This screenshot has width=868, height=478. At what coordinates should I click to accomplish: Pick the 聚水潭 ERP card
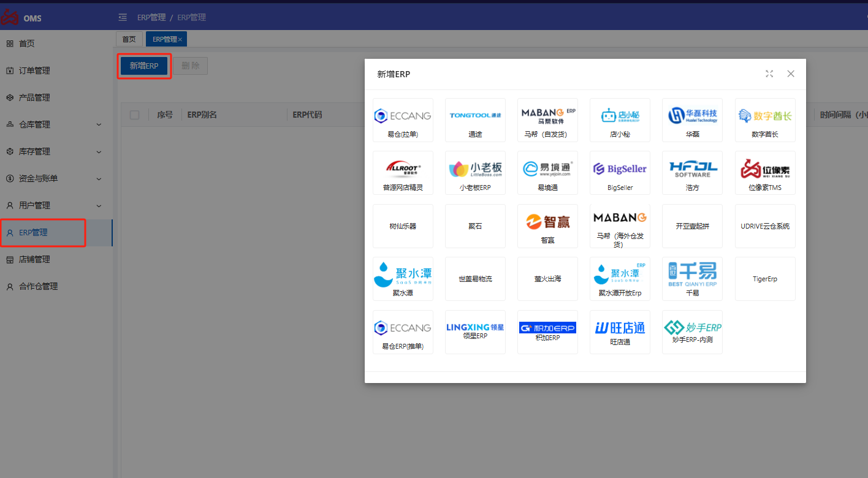tap(403, 279)
